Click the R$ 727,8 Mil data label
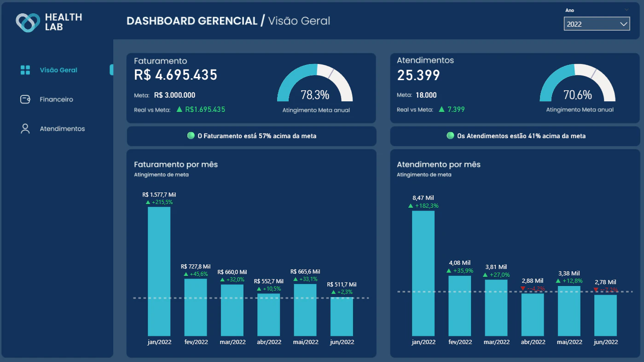Screen dimensions: 644x362 [x=196, y=267]
